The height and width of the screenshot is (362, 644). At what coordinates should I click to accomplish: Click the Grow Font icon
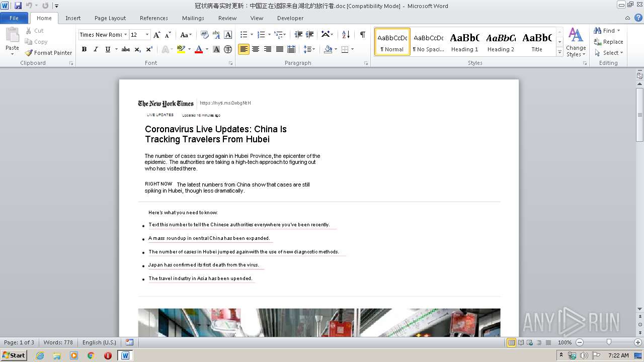[157, 35]
